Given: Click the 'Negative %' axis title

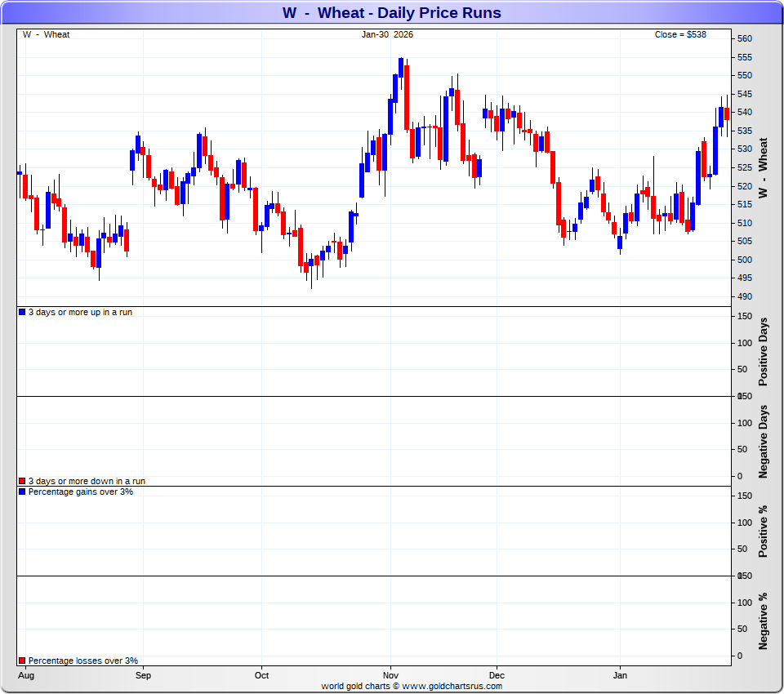Looking at the screenshot, I should tap(764, 621).
